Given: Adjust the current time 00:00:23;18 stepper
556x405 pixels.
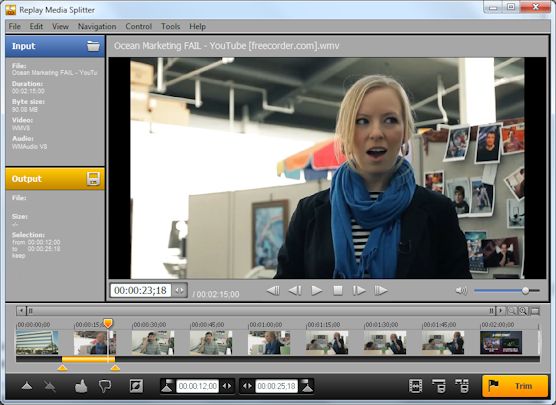Looking at the screenshot, I should (x=179, y=290).
